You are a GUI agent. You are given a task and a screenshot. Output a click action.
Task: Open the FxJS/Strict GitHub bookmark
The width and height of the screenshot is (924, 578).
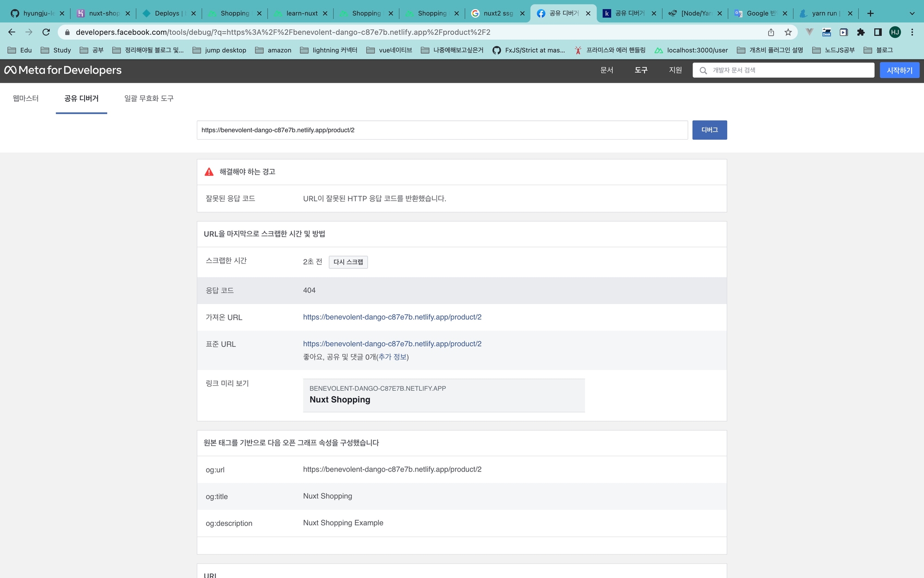pyautogui.click(x=529, y=50)
